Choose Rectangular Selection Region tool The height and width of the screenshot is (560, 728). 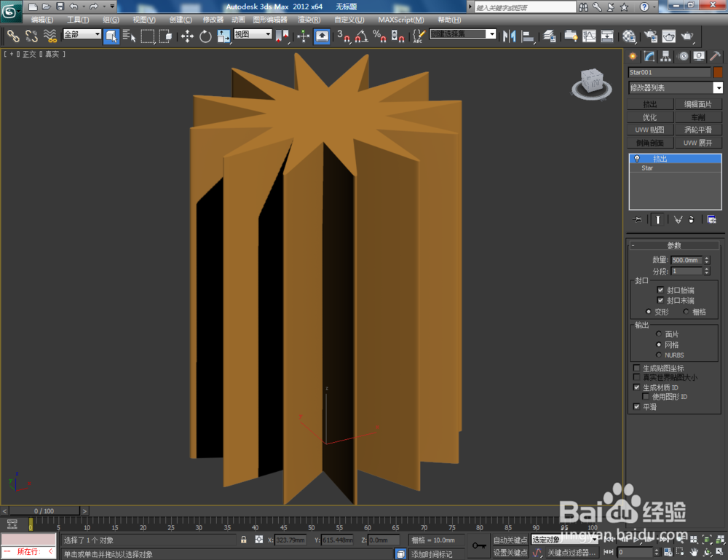point(148,36)
